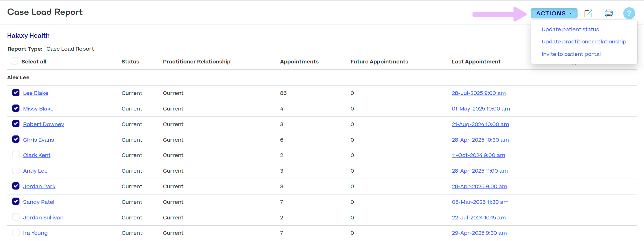Open the help question mark icon
This screenshot has width=644, height=241.
629,13
